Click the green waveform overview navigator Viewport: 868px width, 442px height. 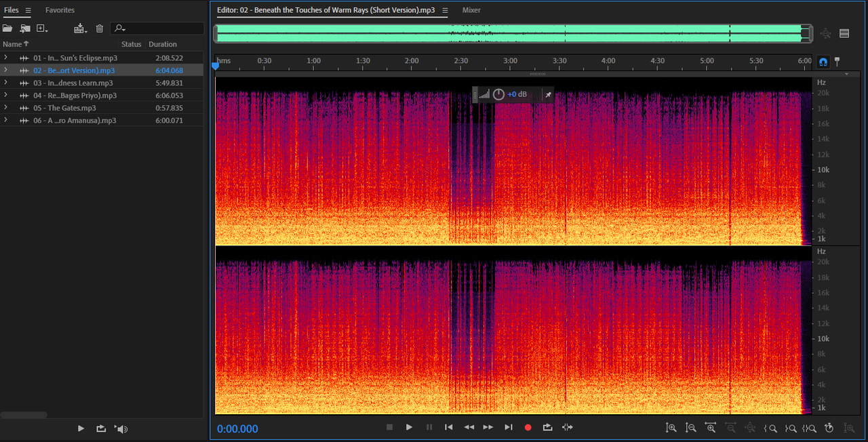513,33
